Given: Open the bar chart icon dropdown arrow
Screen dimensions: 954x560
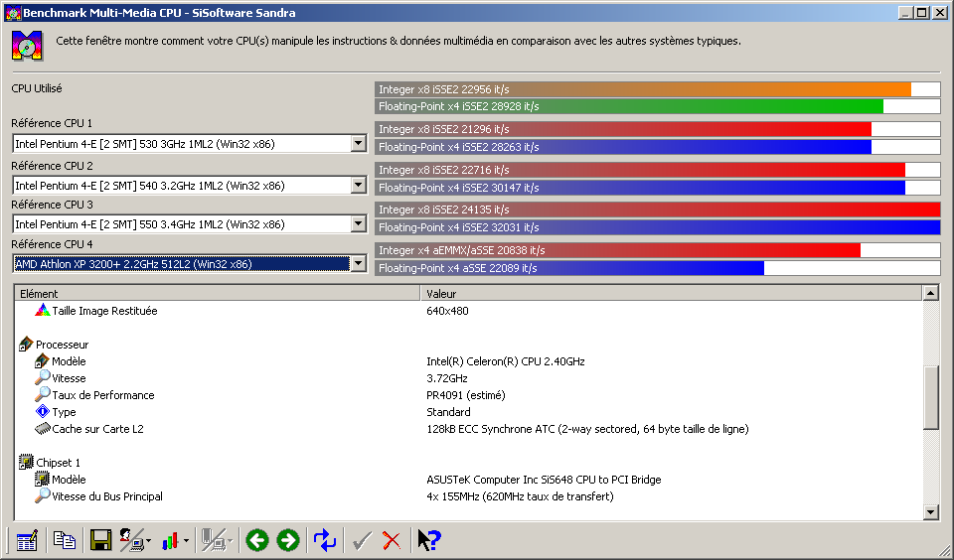Looking at the screenshot, I should 186,540.
